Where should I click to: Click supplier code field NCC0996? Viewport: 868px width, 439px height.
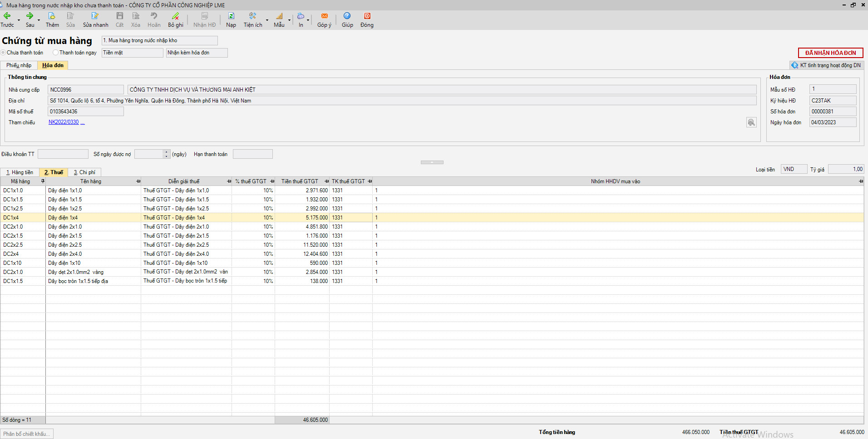86,90
